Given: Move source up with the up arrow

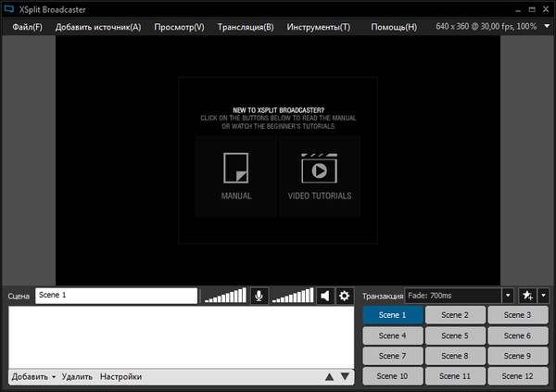Looking at the screenshot, I should coord(329,377).
